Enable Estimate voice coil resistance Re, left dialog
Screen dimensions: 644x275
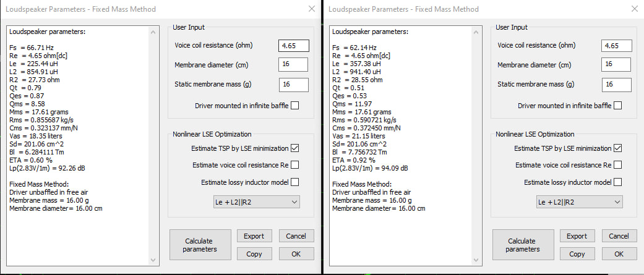pyautogui.click(x=295, y=165)
